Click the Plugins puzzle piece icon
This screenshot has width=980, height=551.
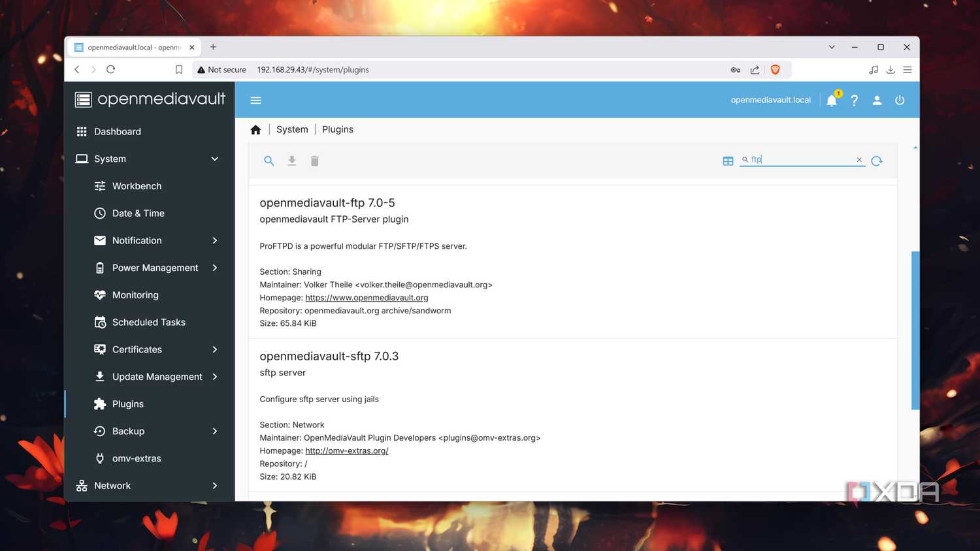[100, 404]
